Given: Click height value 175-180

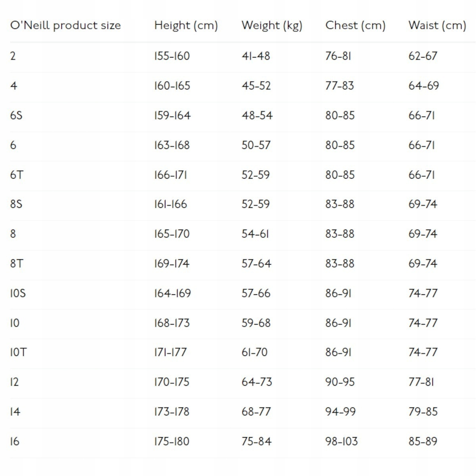Looking at the screenshot, I should tap(172, 441).
